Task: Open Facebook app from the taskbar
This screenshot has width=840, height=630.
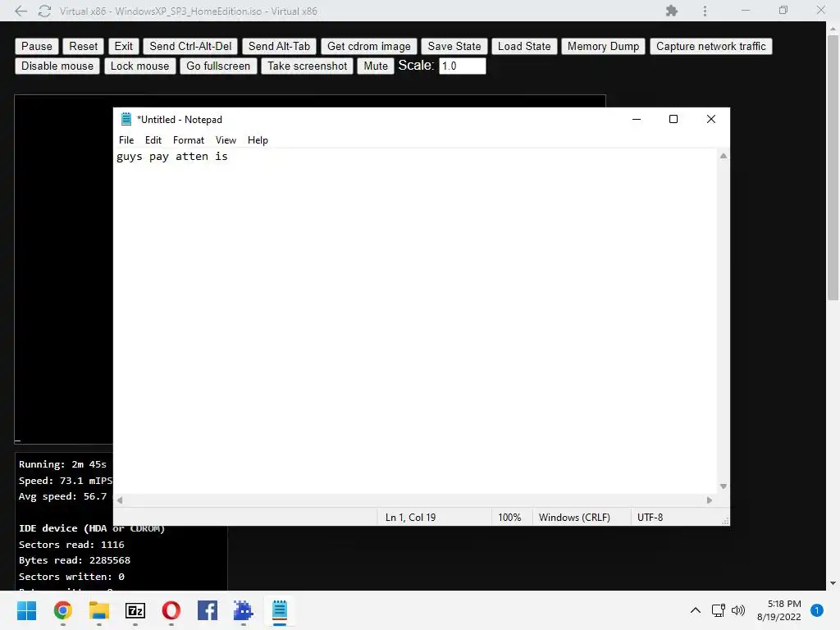Action: coord(208,610)
